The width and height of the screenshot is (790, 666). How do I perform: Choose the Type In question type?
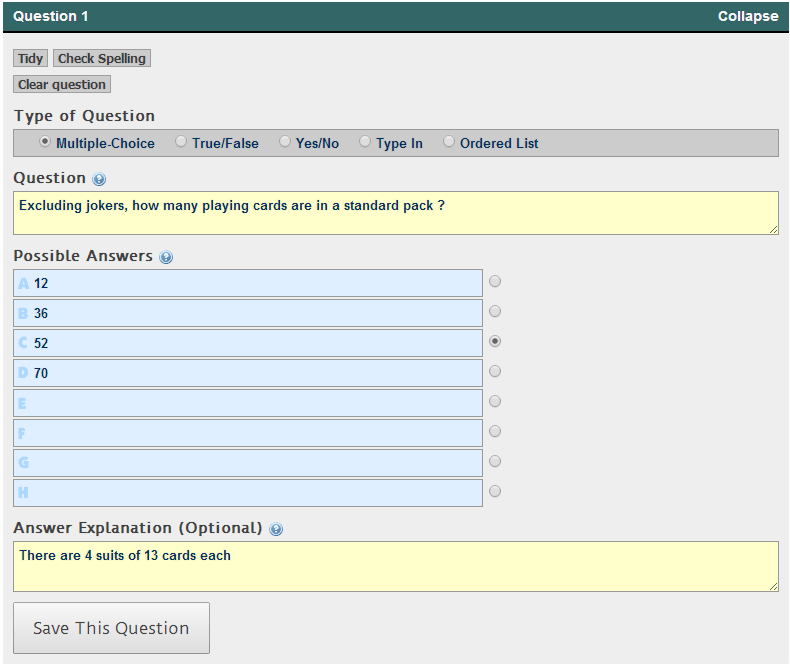point(365,142)
